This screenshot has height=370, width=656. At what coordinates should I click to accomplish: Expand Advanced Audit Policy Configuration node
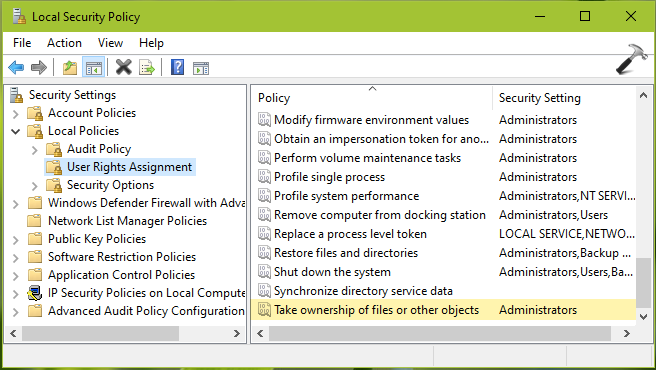coord(15,312)
